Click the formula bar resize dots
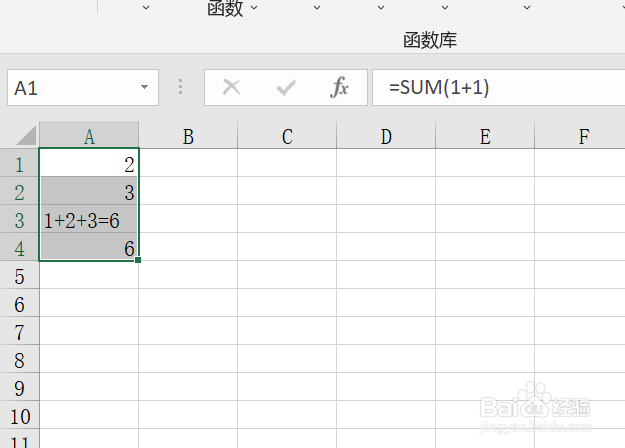Image resolution: width=625 pixels, height=448 pixels. click(x=181, y=87)
